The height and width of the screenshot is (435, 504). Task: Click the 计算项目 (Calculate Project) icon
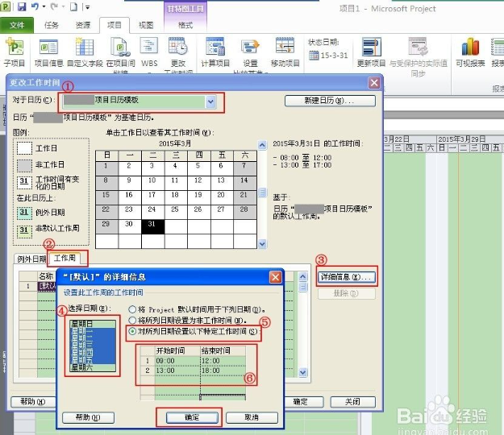(215, 50)
